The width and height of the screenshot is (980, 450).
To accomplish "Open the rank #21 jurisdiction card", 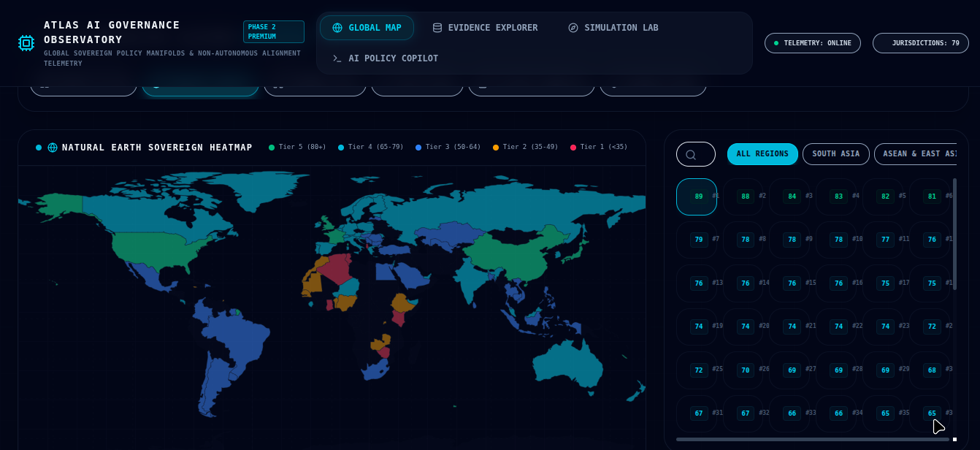I will pos(790,327).
